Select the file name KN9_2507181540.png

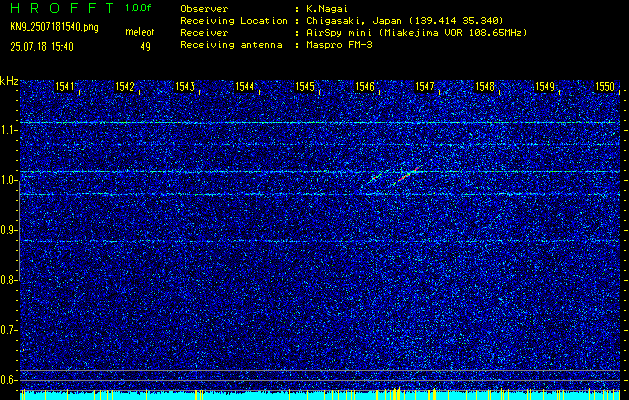point(54,28)
